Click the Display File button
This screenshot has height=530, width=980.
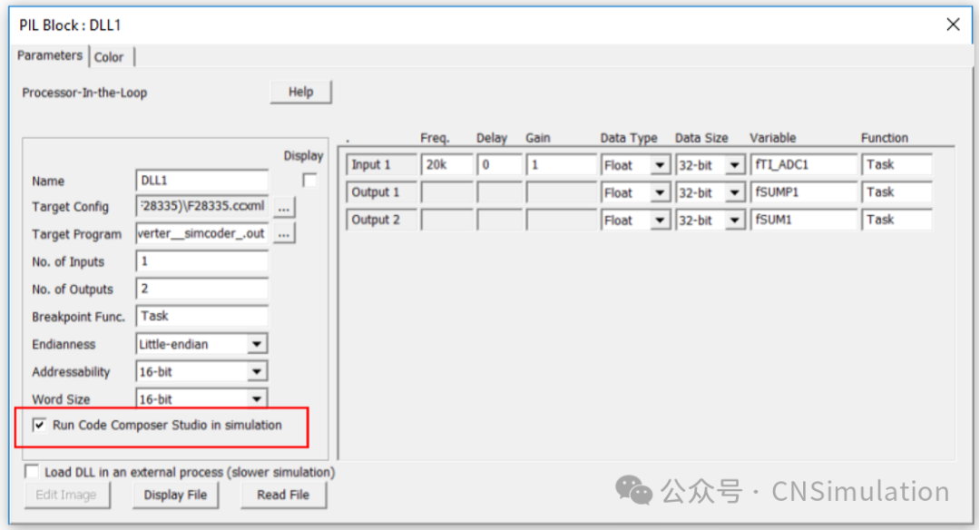[x=175, y=495]
